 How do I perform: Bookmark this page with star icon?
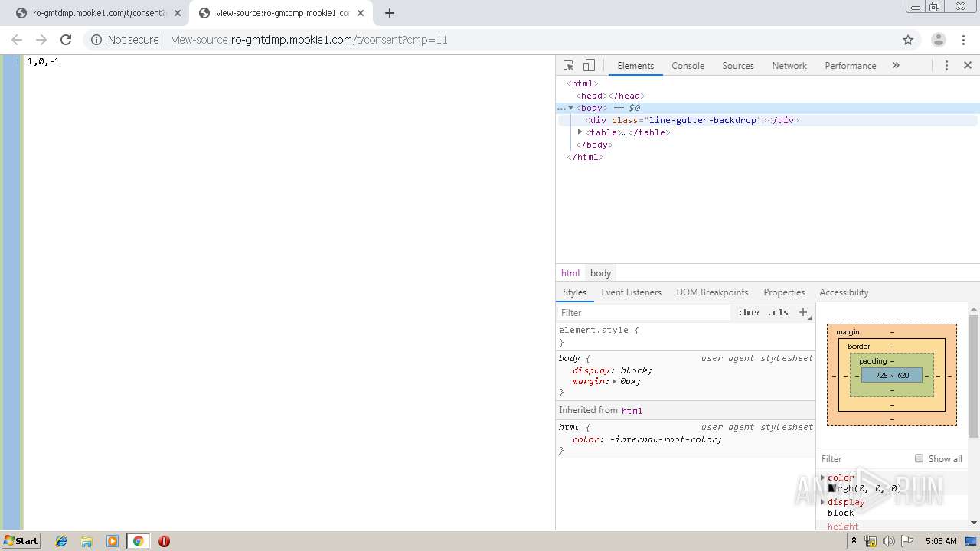(908, 40)
